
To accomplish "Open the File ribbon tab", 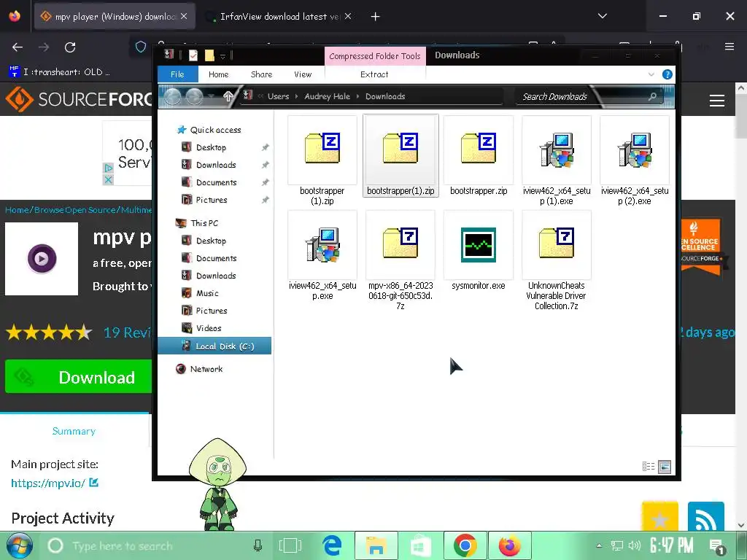I will [x=177, y=74].
